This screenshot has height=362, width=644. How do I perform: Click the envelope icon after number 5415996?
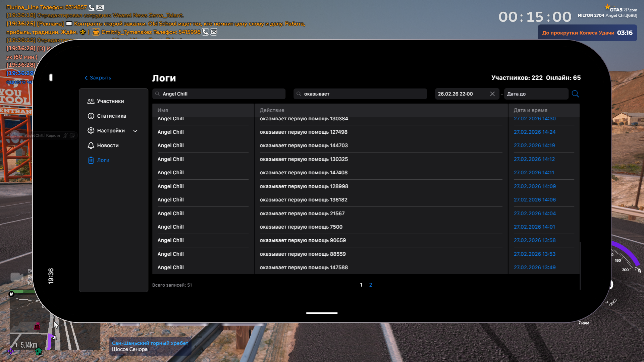[214, 32]
